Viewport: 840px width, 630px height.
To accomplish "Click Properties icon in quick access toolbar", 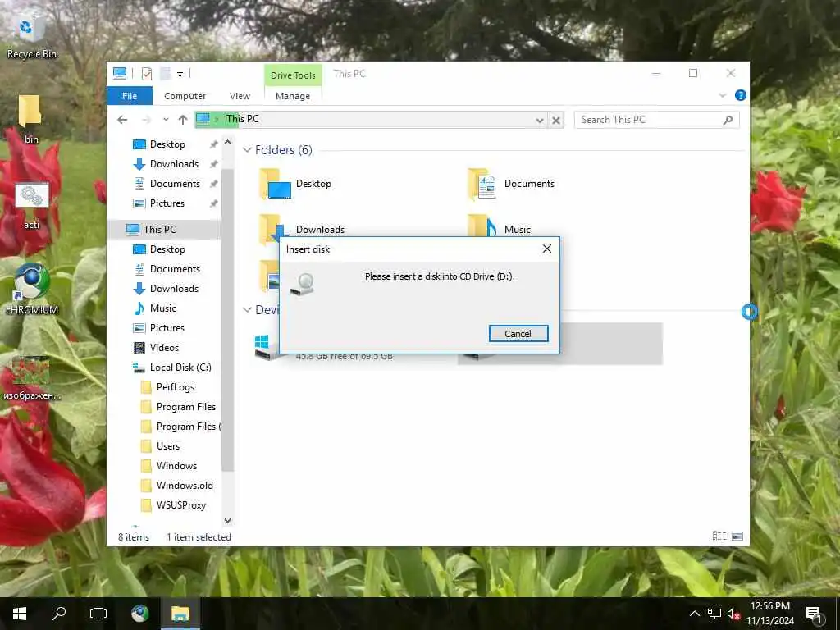I will point(146,73).
